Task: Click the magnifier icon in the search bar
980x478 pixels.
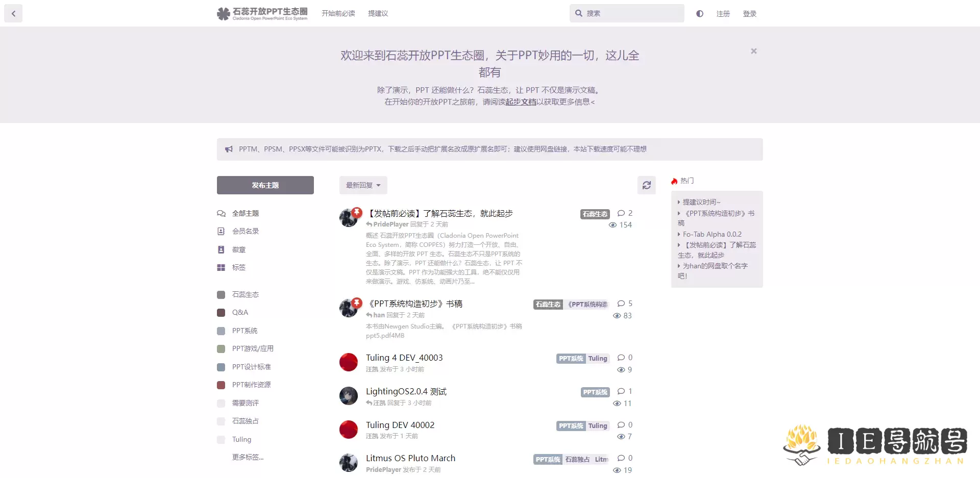Action: pos(578,13)
